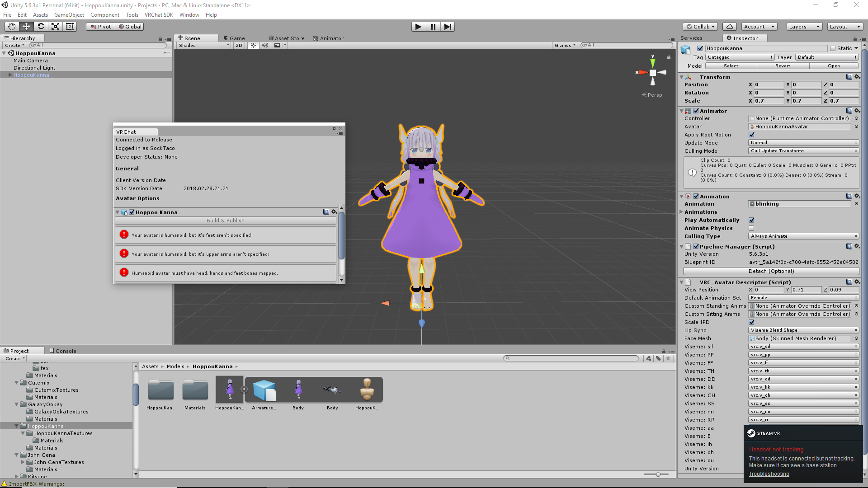The height and width of the screenshot is (488, 868).
Task: Enable Animate Physics checkbox
Action: [x=751, y=228]
